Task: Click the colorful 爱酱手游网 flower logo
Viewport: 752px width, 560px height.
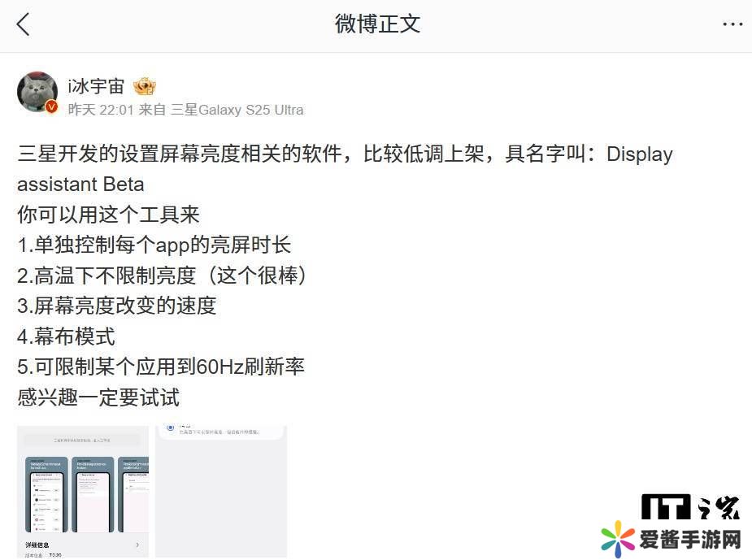Action: 618,539
